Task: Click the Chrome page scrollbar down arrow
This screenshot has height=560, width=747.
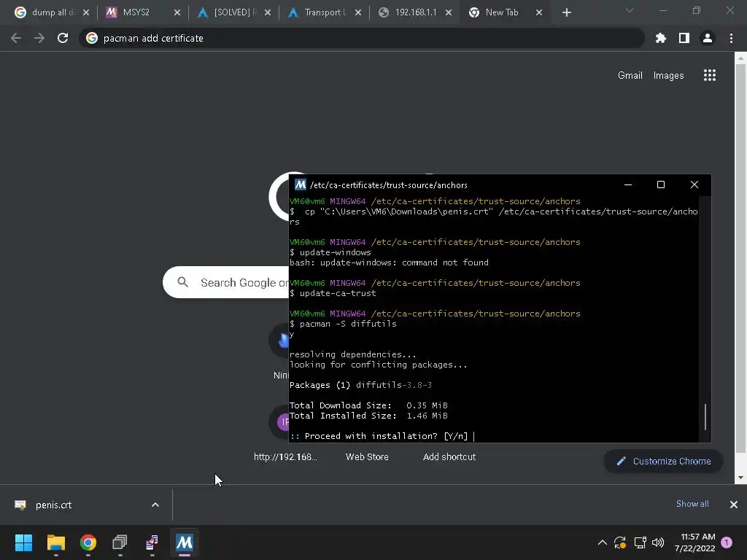Action: click(740, 478)
